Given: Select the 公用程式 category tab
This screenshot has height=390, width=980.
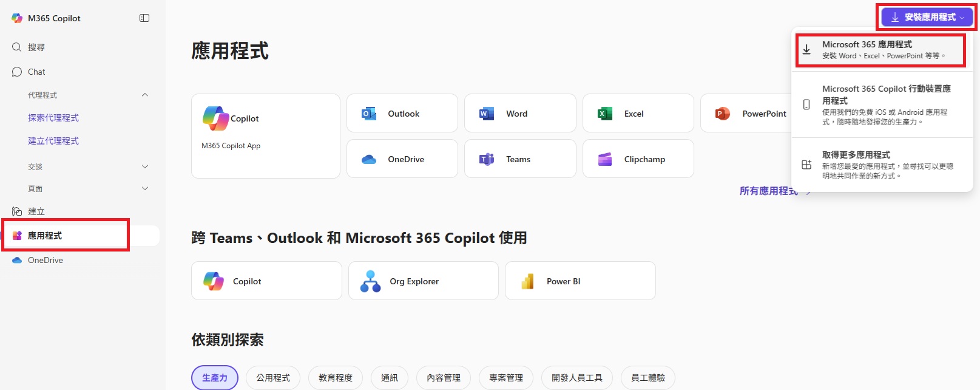Looking at the screenshot, I should coord(273,378).
